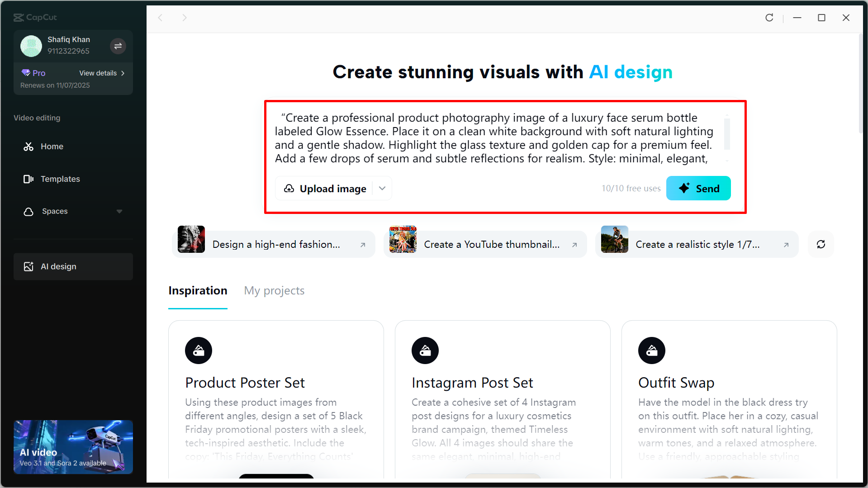Open Shafiq Khan profile avatar

(31, 46)
